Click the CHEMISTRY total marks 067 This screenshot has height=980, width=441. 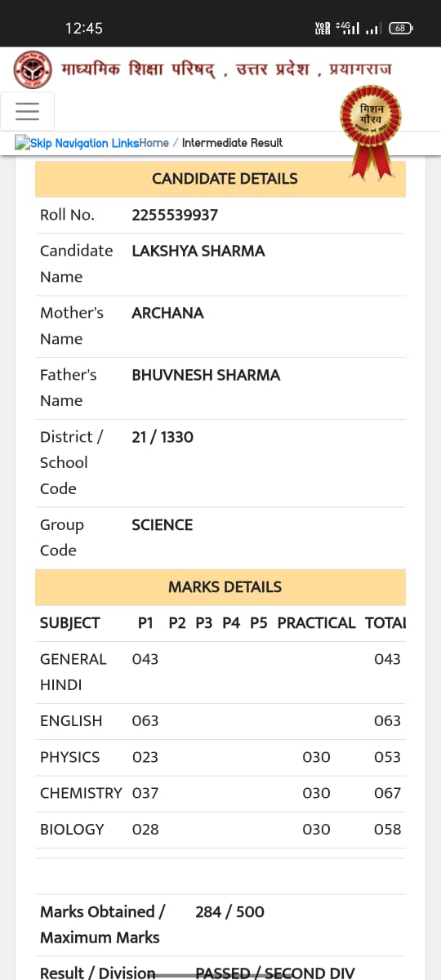(x=387, y=793)
